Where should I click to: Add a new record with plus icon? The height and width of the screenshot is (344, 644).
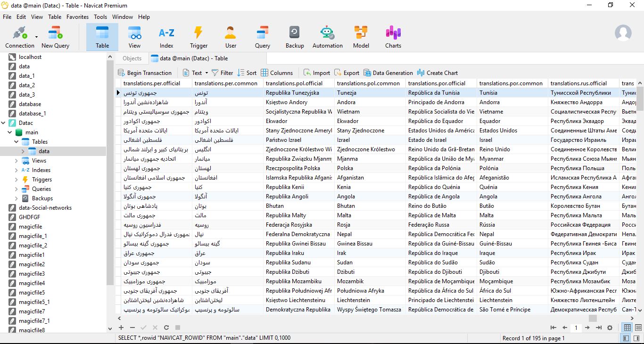coord(121,328)
